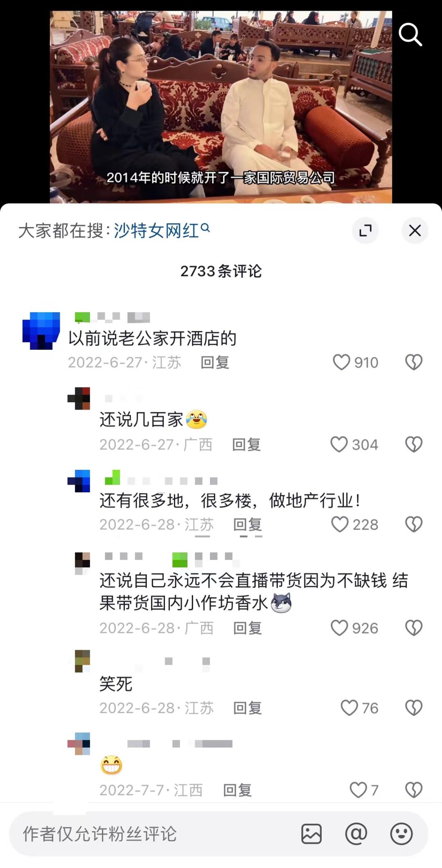Image resolution: width=442 pixels, height=868 pixels.
Task: Close the comments panel
Action: tap(415, 231)
